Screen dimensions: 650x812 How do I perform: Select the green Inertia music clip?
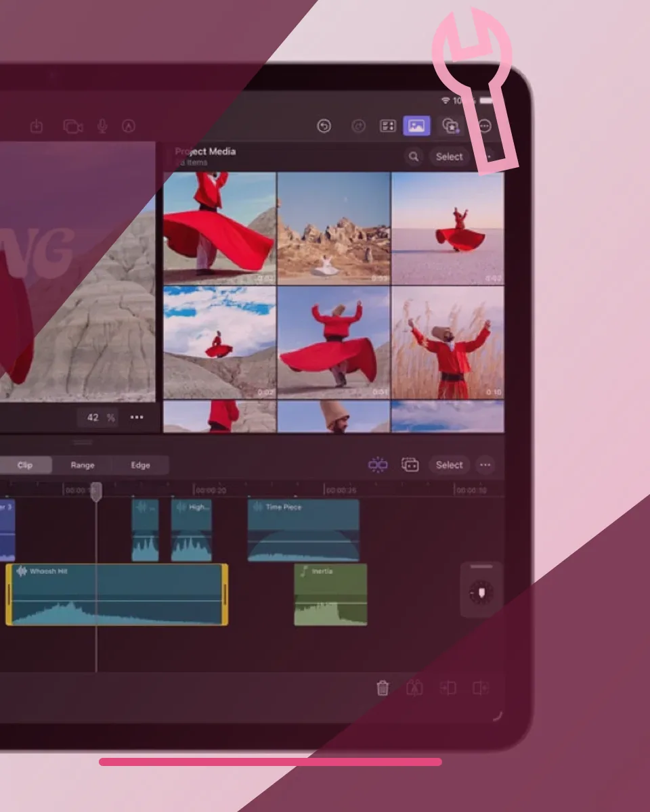330,595
